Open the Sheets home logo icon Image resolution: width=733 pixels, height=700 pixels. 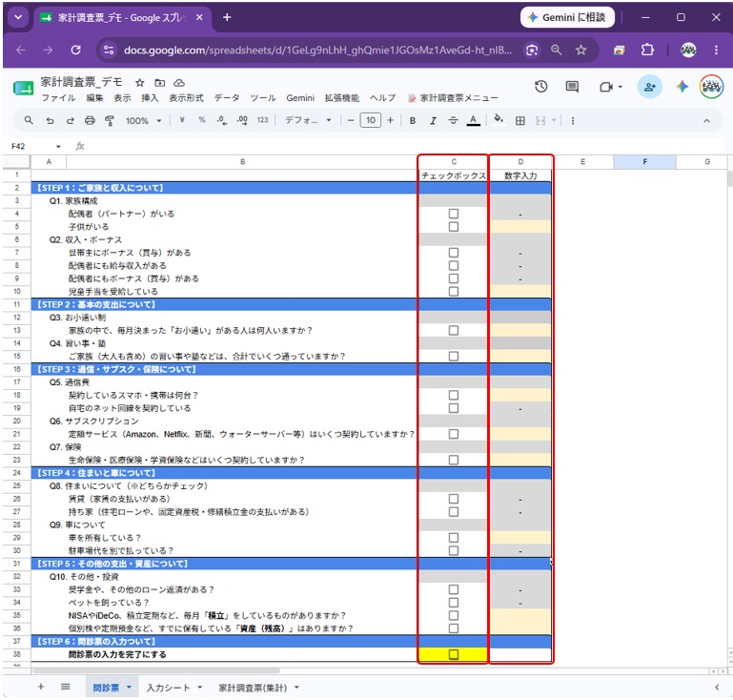(x=23, y=88)
